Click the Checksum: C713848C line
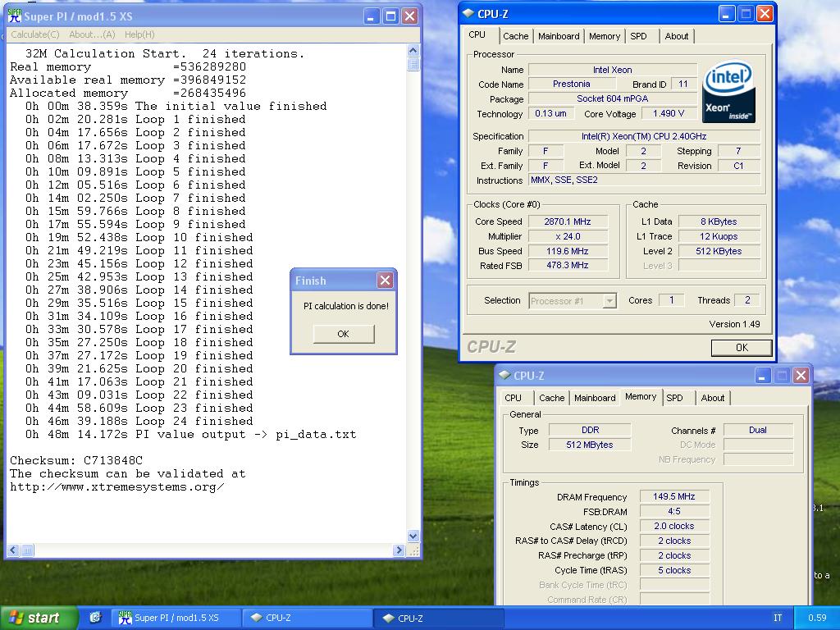 pyautogui.click(x=76, y=461)
